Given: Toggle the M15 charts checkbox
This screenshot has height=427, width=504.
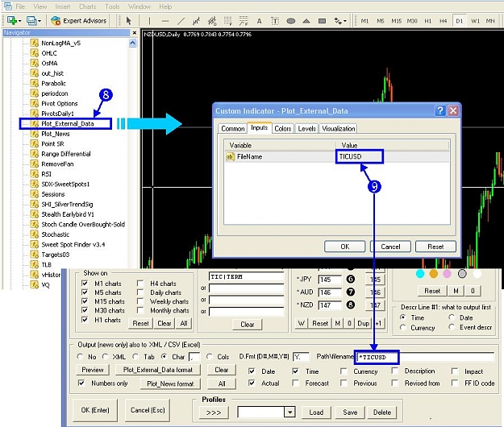Looking at the screenshot, I should pos(85,301).
